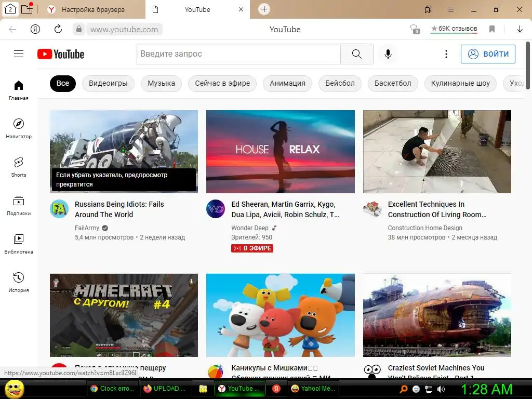Open the cartoon bears video thumbnail
This screenshot has width=532, height=399.
[x=280, y=315]
